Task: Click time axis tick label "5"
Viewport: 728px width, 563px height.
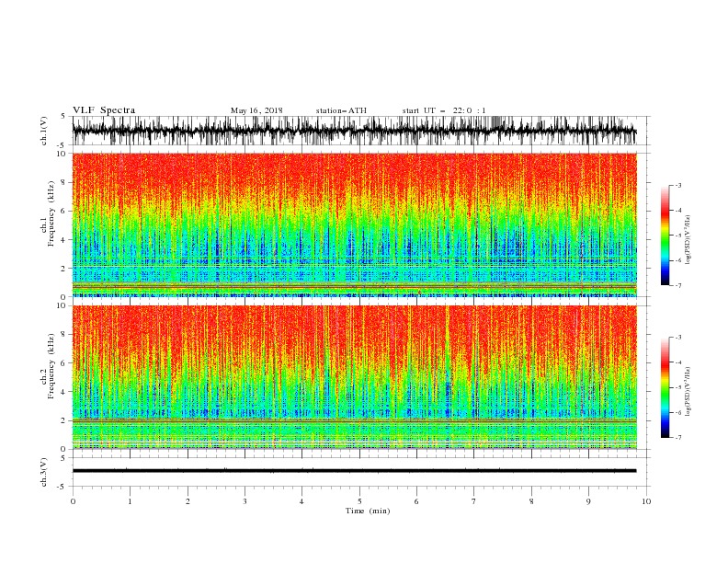Action: point(359,501)
